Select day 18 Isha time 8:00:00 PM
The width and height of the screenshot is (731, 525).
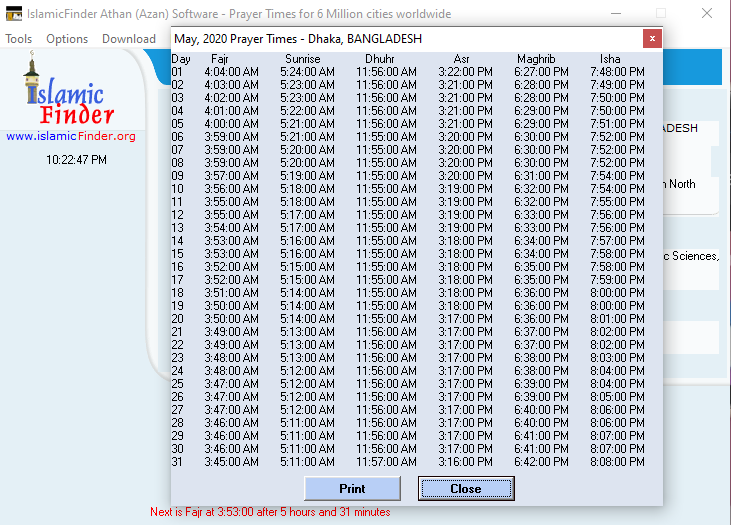617,293
